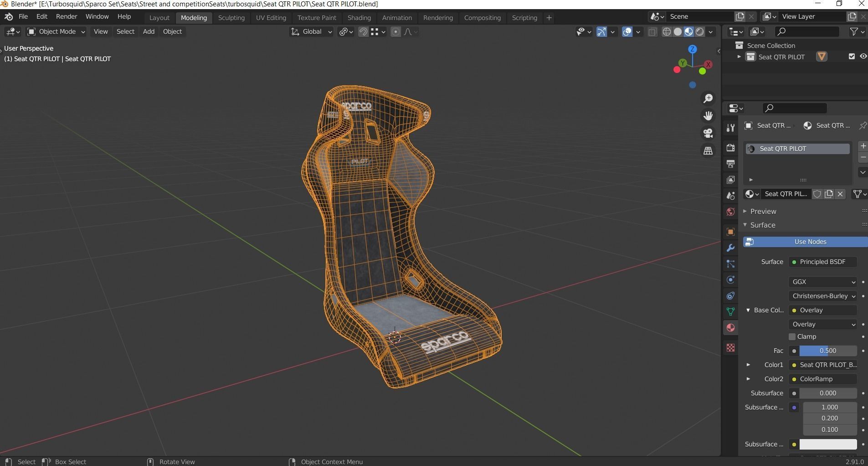Toggle X-ray mode in viewport
Screen dimensions: 868x466
point(652,31)
